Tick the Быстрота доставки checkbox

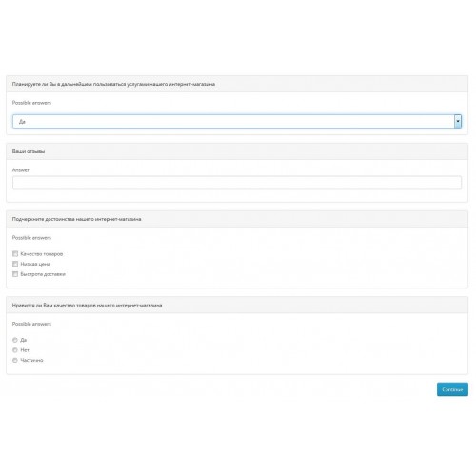(x=15, y=274)
